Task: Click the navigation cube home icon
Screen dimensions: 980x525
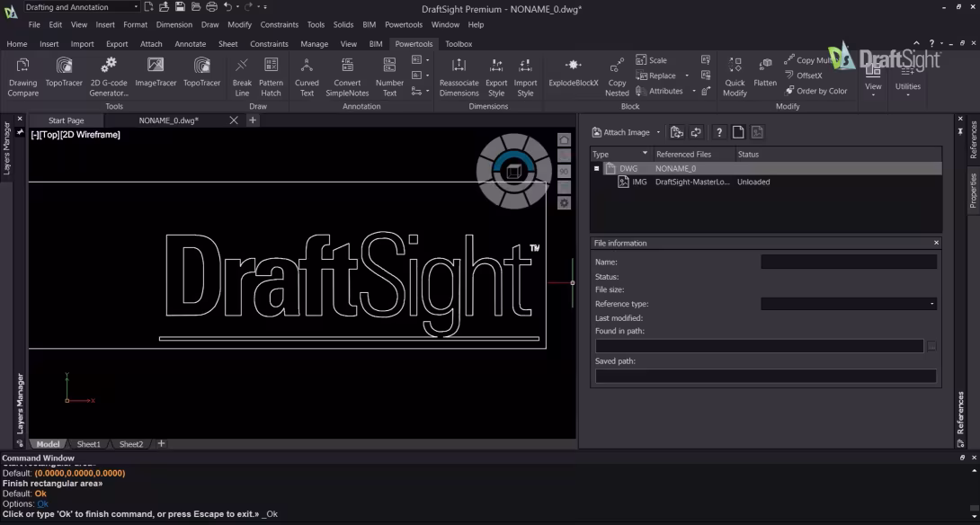Action: [x=564, y=140]
